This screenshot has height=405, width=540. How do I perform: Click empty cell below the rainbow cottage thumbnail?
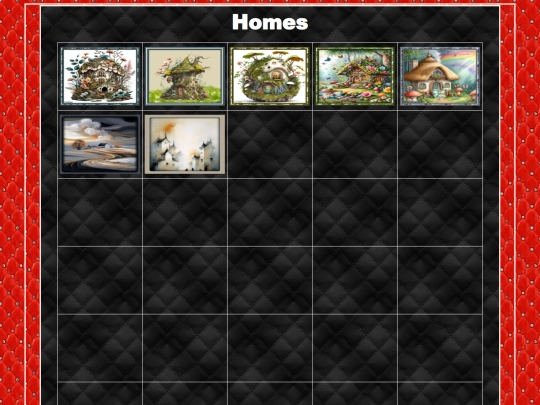coord(440,144)
